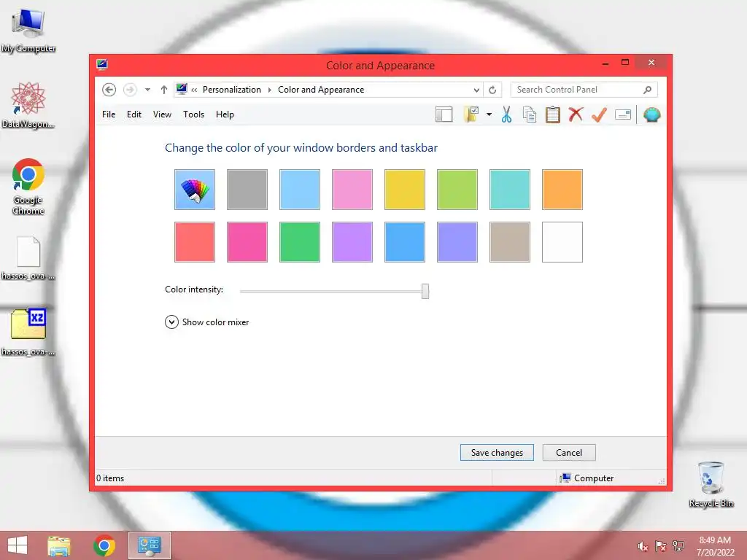
Task: Select the My Computer desktop icon
Action: [x=28, y=31]
